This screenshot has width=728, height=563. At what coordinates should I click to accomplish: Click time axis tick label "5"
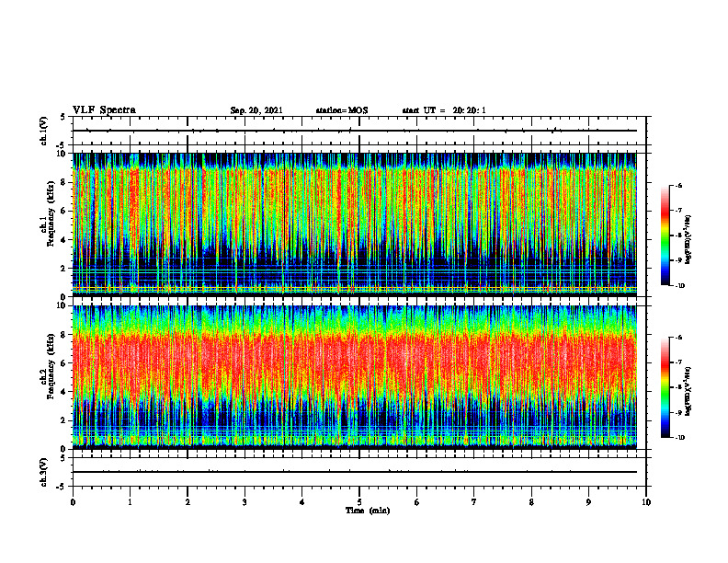click(359, 502)
